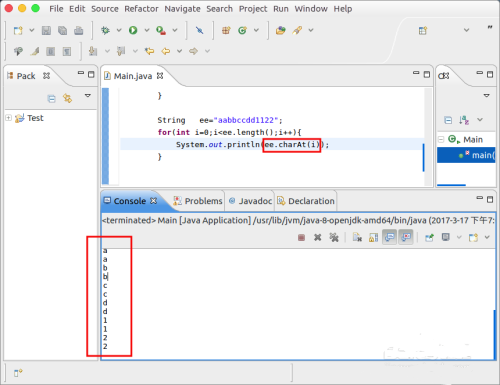Viewport: 500px width, 385px height.
Task: Select the Declaration tab
Action: [x=306, y=201]
